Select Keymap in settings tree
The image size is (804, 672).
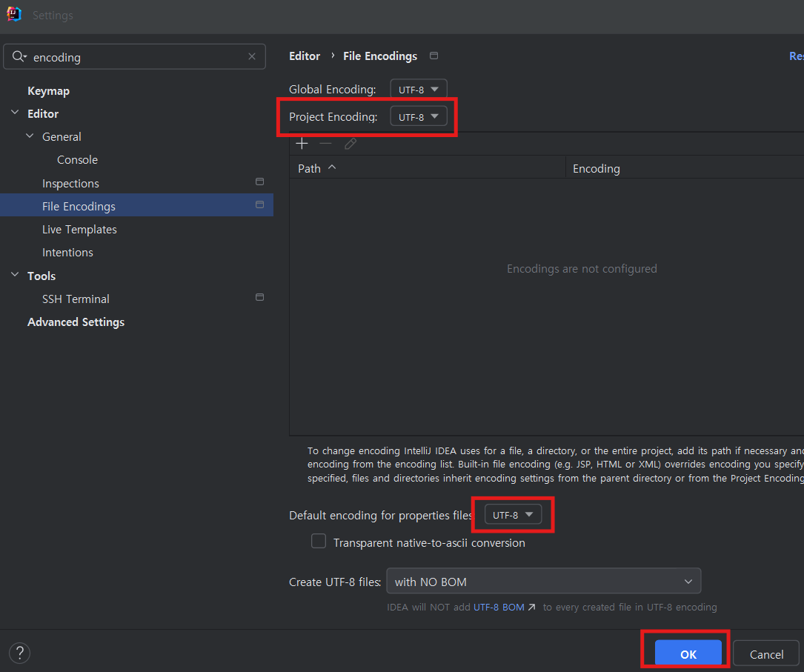(x=48, y=90)
